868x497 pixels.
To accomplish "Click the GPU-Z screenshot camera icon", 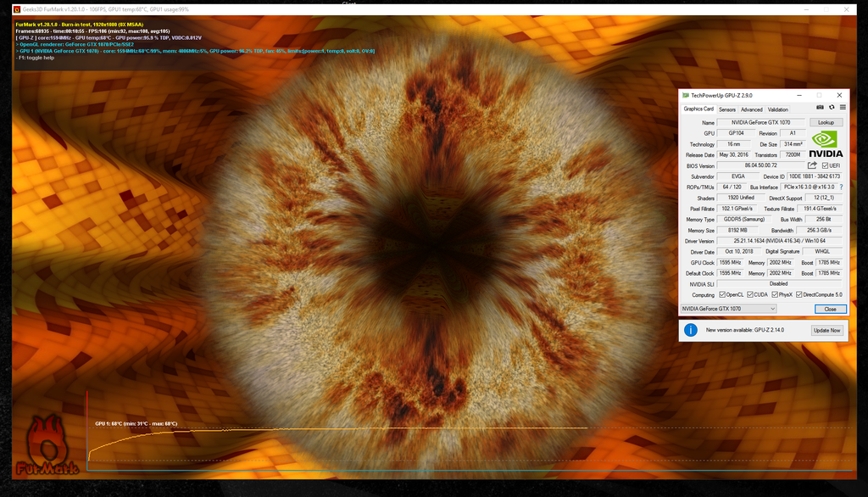I will pos(820,108).
